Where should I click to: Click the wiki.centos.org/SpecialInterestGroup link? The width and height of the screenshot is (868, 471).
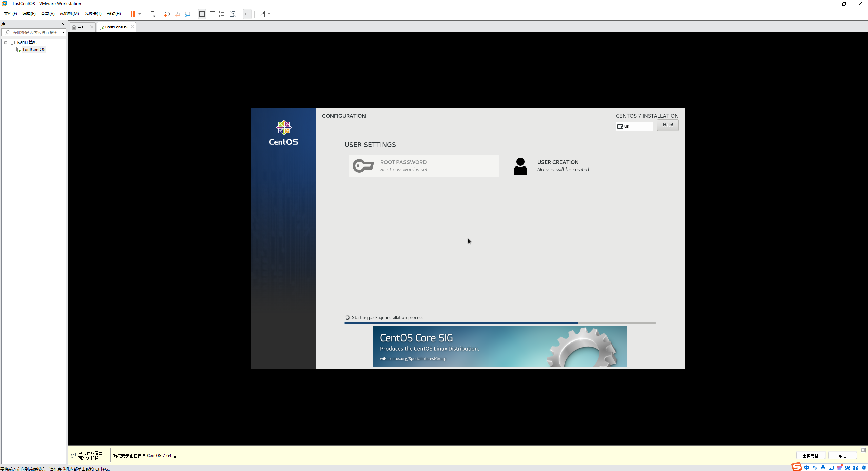(413, 359)
